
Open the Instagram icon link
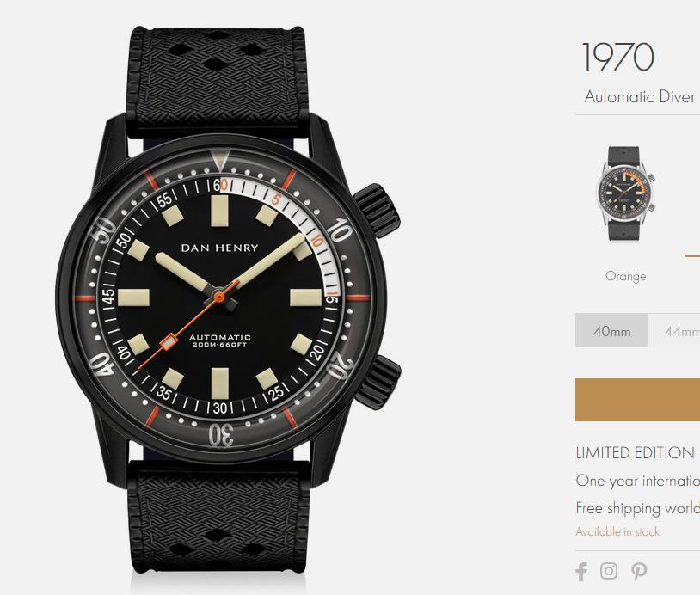point(609,571)
